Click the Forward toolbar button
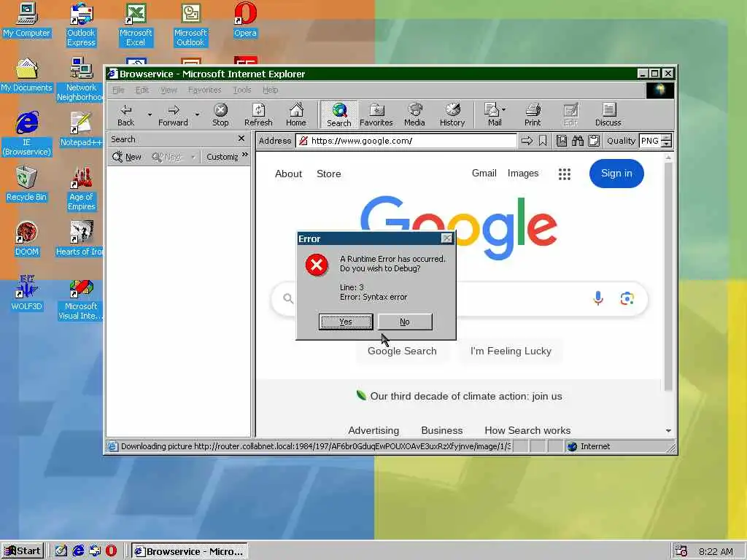747x560 pixels. pos(174,115)
